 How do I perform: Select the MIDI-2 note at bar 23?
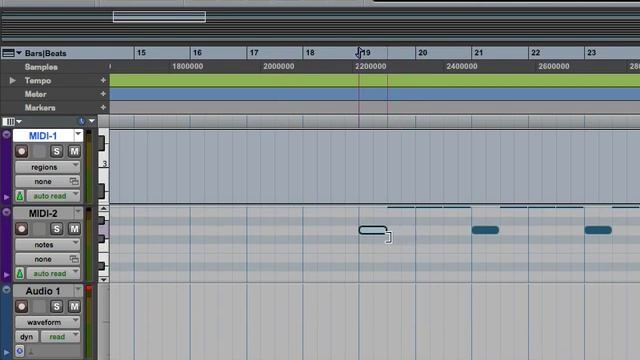point(598,230)
